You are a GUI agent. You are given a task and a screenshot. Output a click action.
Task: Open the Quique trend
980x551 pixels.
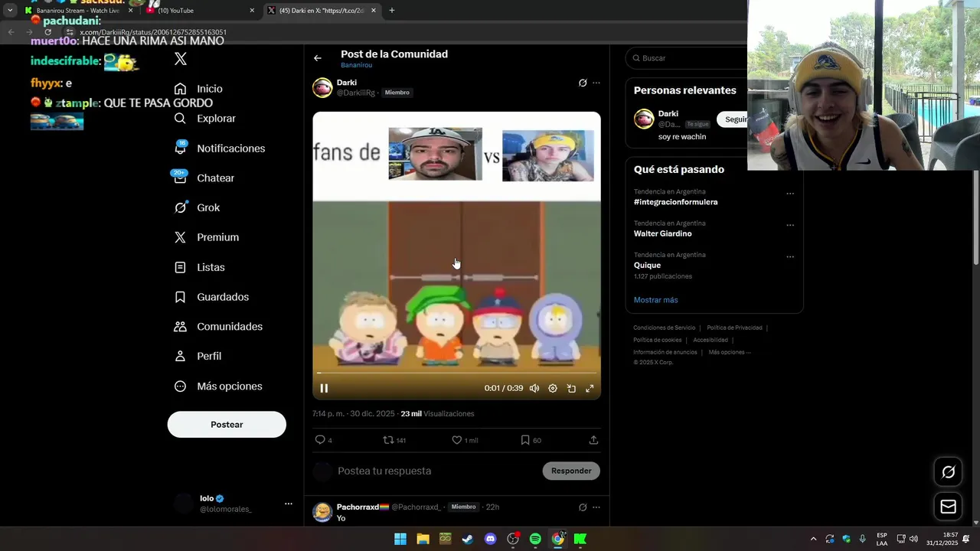[647, 266]
